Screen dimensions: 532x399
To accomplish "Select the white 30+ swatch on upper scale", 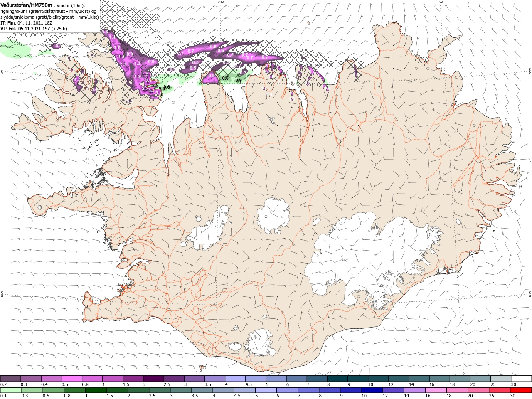I will point(522,378).
